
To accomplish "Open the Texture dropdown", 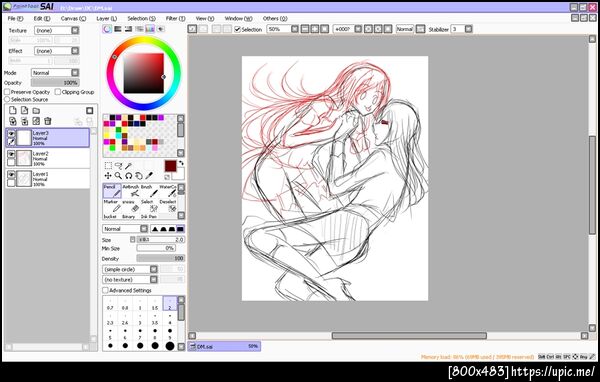I will pos(57,30).
